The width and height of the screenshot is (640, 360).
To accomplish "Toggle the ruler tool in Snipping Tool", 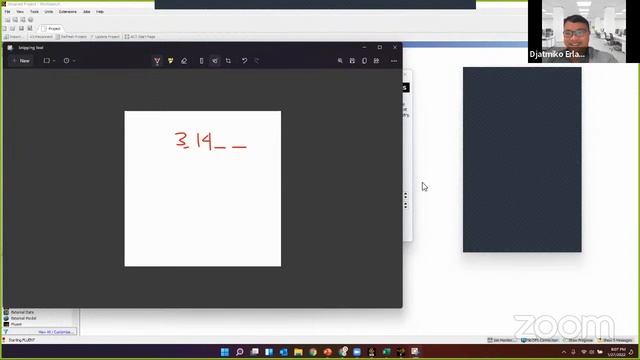I will 201,61.
